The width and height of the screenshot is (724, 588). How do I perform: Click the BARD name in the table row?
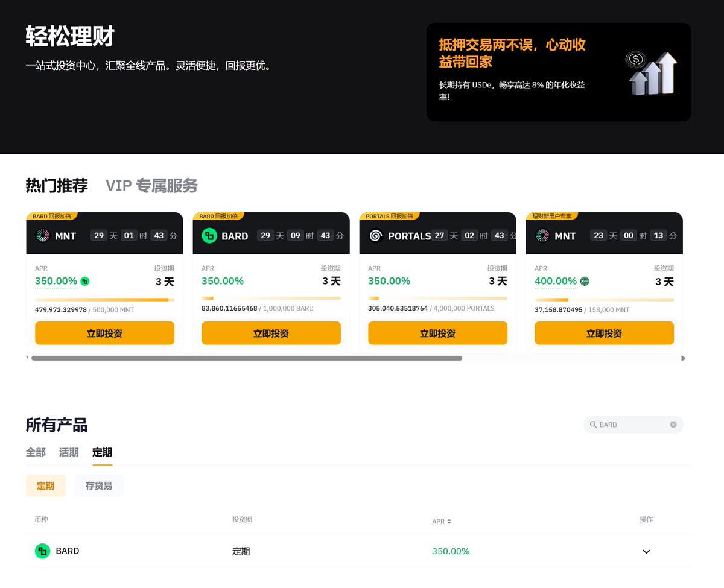(68, 551)
